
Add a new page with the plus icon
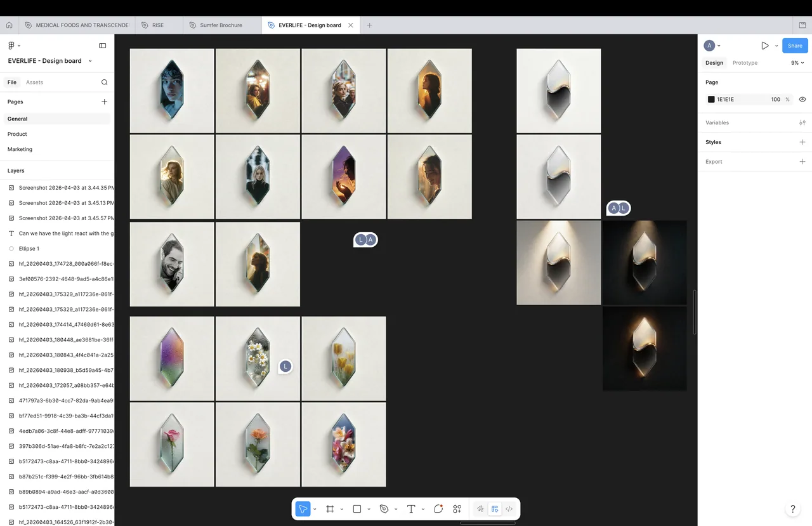click(x=105, y=102)
